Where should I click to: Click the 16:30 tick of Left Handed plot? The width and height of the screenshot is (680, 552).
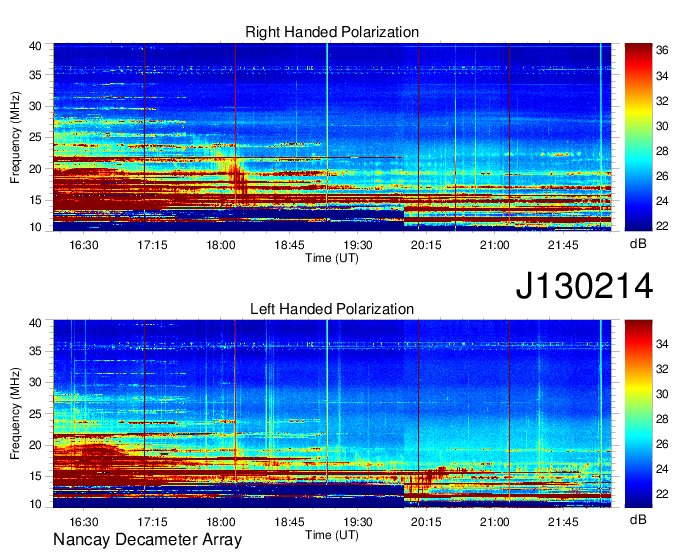pos(84,522)
